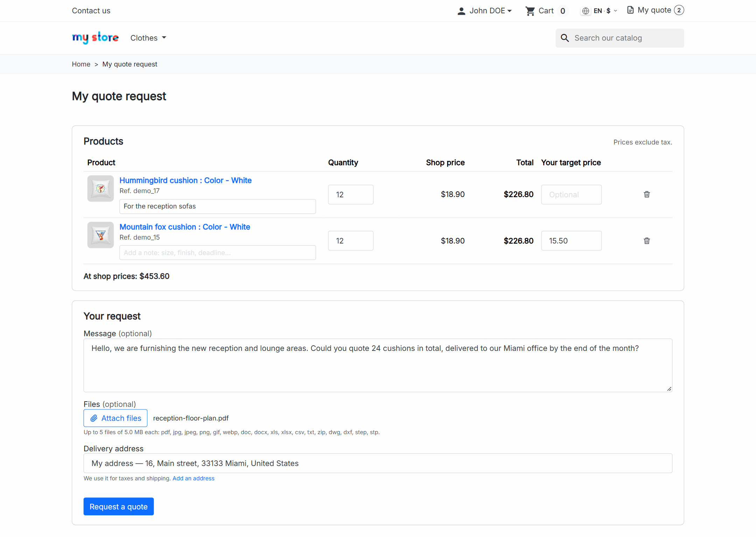This screenshot has height=537, width=756.
Task: Open the EN $ language currency selector
Action: coord(600,11)
